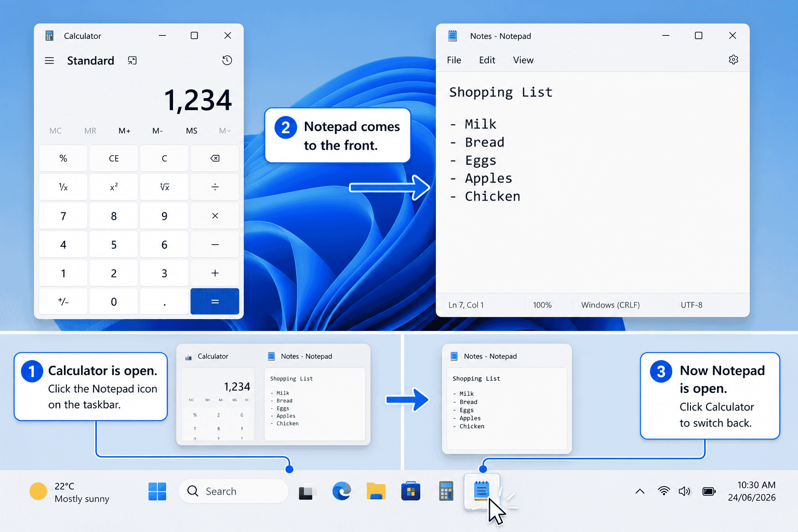This screenshot has width=798, height=532.
Task: Show hidden icons in the system tray
Action: coord(640,491)
